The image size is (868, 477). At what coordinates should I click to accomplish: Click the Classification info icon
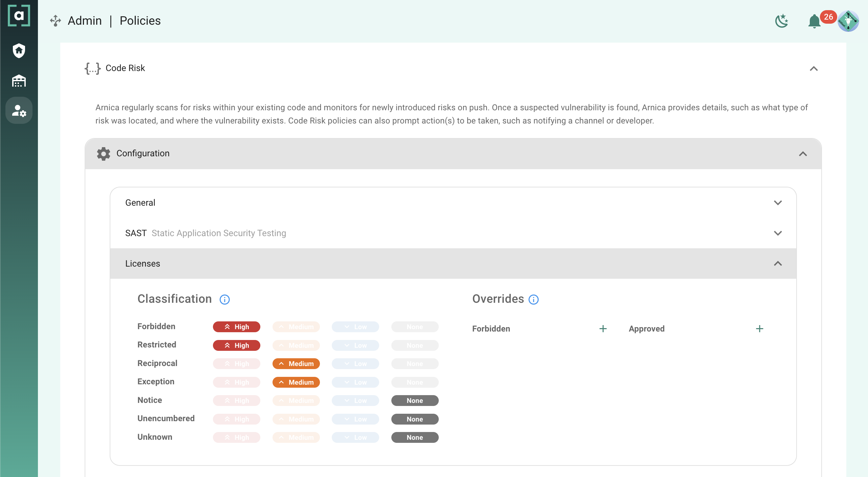click(224, 299)
